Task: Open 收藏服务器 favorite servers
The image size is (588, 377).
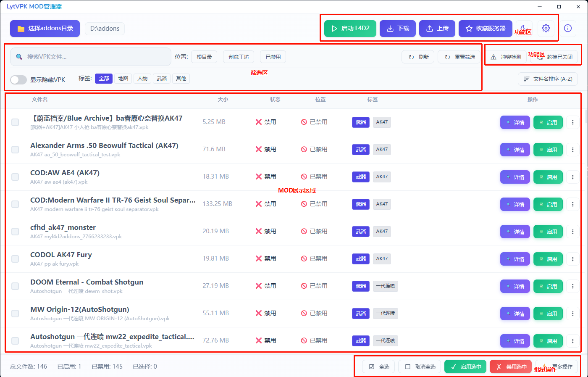Action: click(x=485, y=29)
